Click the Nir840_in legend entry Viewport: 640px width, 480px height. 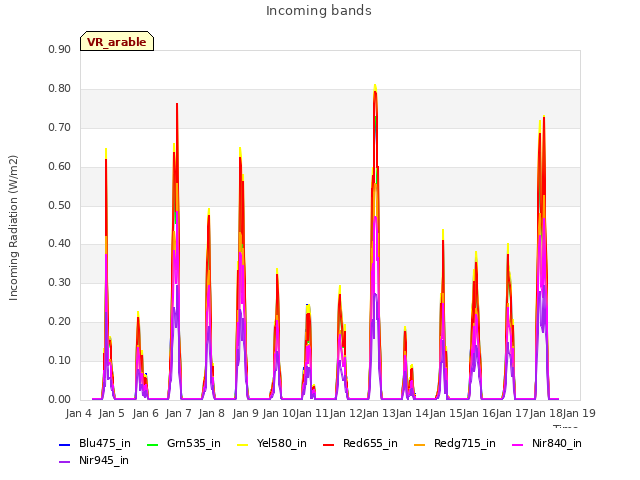tap(547, 444)
